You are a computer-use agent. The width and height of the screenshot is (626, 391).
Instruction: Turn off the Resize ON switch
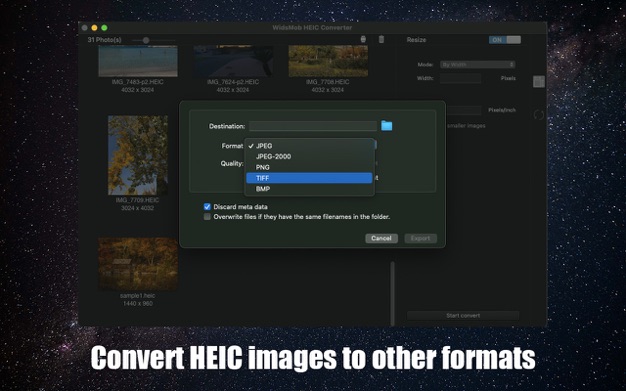click(x=505, y=40)
